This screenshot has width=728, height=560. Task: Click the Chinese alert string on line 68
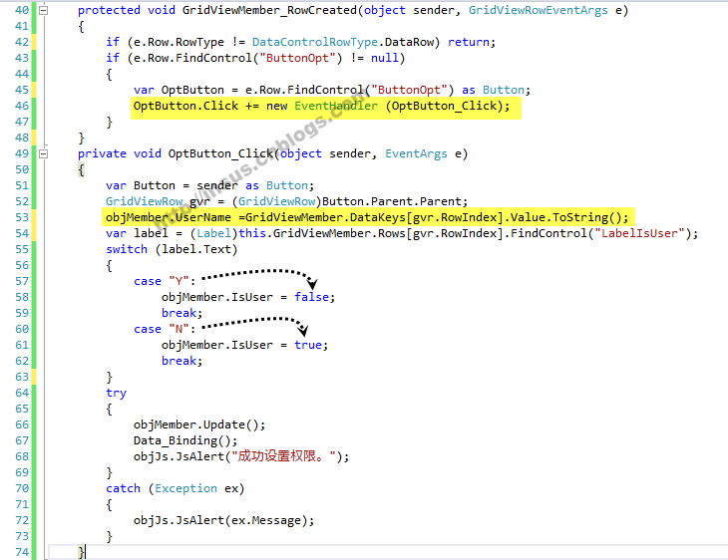283,456
